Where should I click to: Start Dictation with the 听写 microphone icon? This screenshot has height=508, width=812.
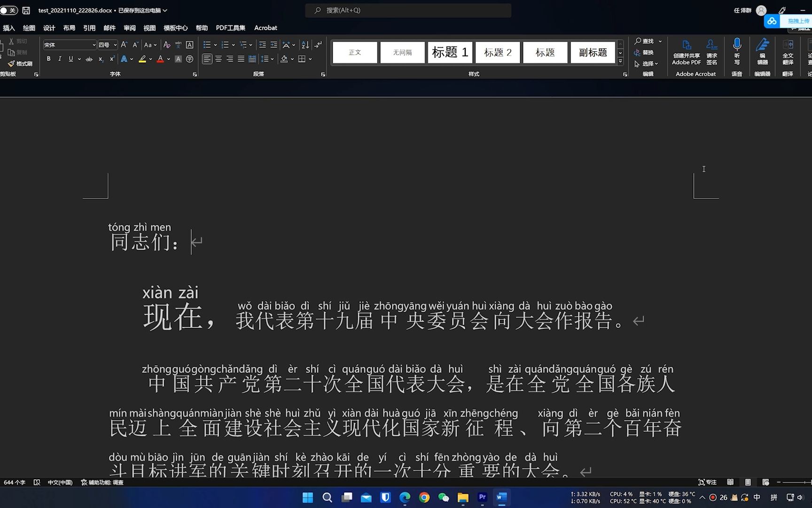737,52
